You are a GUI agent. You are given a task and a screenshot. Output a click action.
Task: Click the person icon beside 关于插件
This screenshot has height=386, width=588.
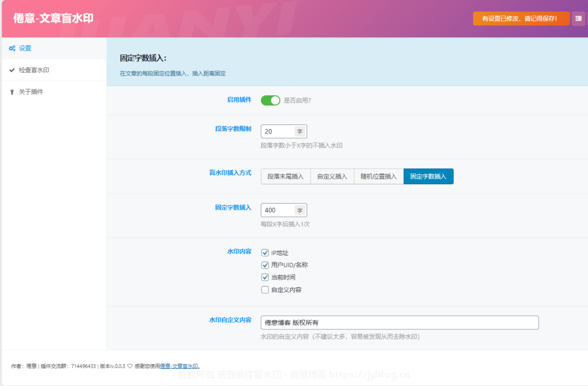pyautogui.click(x=12, y=92)
